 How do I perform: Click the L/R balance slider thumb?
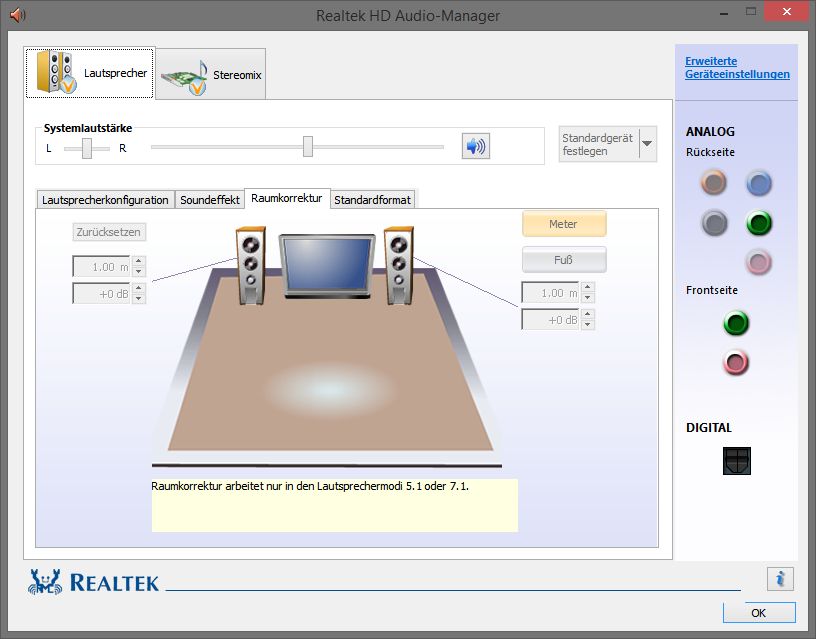87,148
